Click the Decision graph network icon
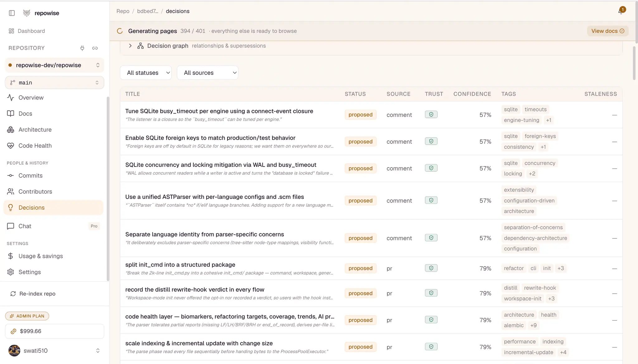Screen dimensions: 638x364 click(x=140, y=46)
